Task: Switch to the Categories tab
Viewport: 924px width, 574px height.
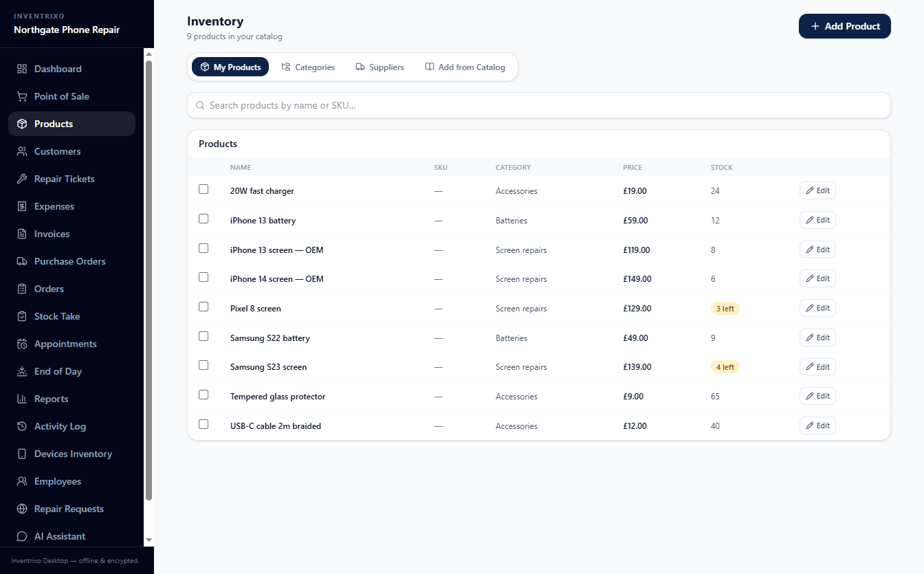Action: [x=308, y=67]
